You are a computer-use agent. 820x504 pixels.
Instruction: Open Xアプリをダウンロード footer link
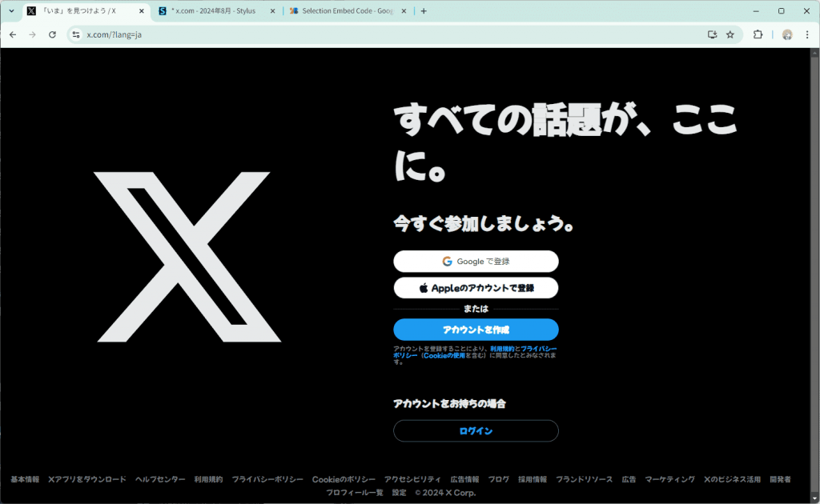(86, 479)
